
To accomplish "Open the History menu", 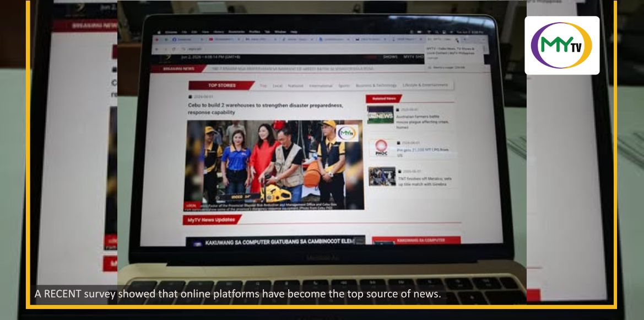I will coord(219,32).
